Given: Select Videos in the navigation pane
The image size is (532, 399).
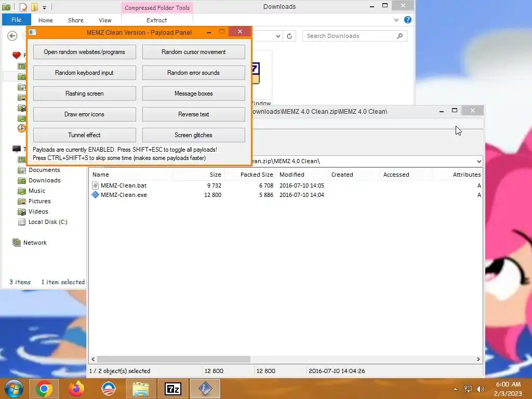Looking at the screenshot, I should [38, 211].
